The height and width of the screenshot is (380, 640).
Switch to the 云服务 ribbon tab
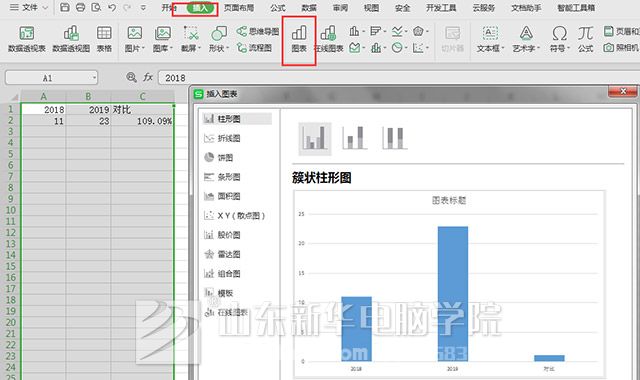coord(484,8)
